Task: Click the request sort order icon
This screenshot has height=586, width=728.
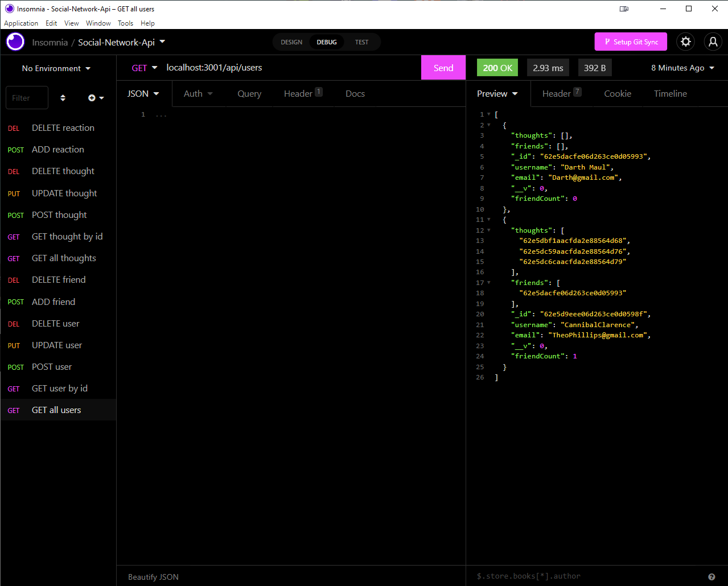Action: click(63, 97)
